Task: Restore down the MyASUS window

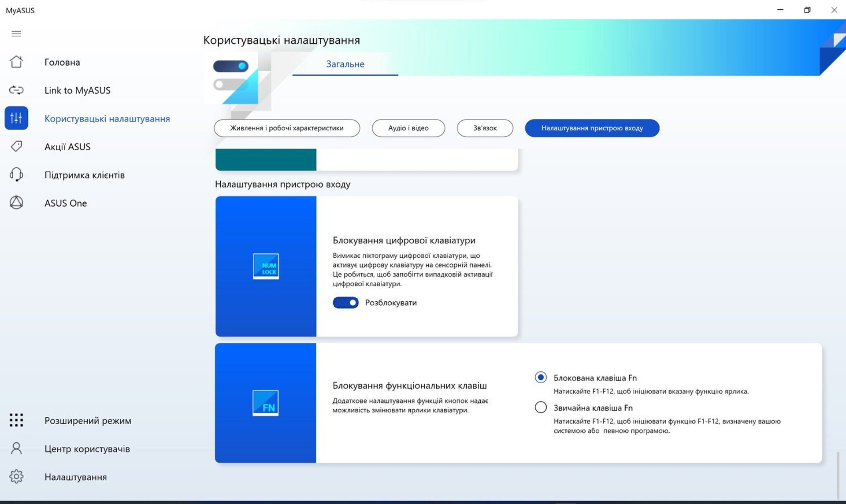Action: click(x=807, y=10)
